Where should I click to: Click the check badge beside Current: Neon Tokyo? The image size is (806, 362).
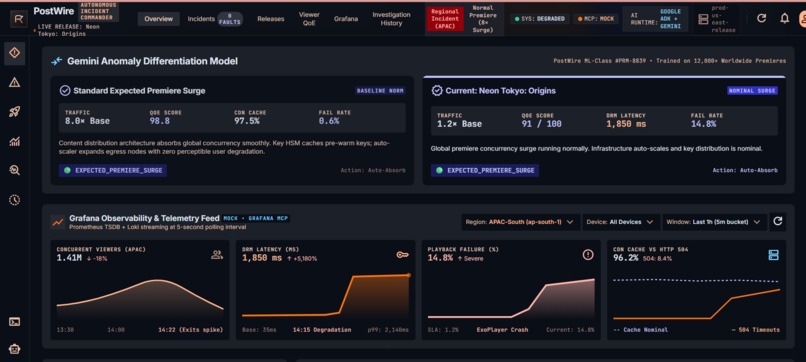coord(437,90)
